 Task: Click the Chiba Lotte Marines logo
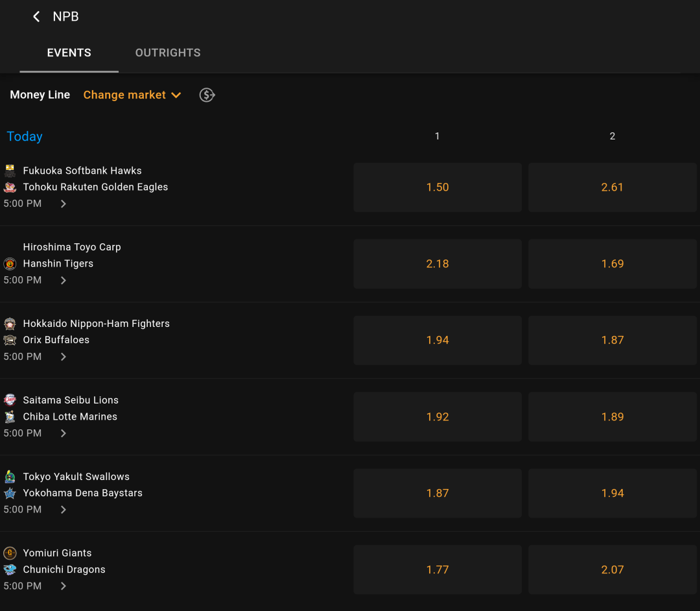[10, 416]
